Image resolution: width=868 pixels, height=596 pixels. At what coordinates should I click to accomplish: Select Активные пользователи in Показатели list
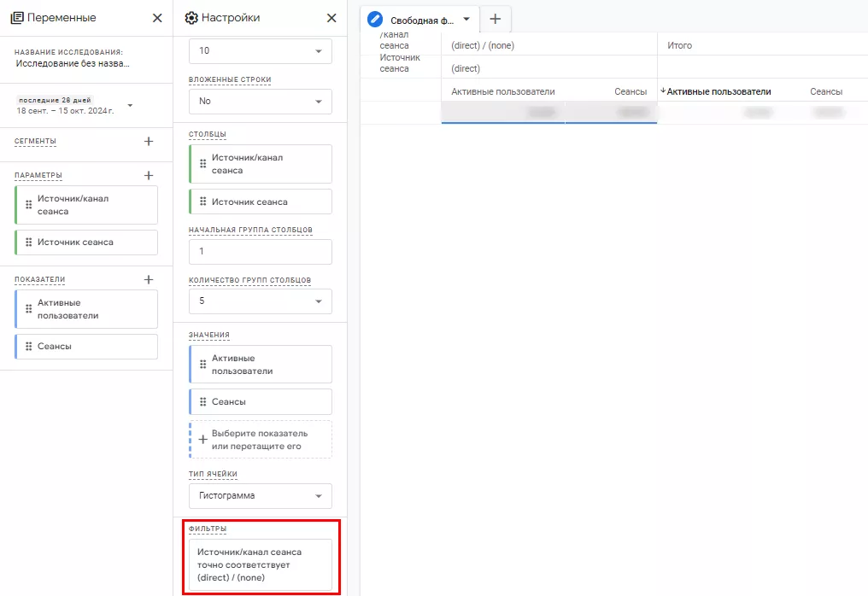[86, 309]
